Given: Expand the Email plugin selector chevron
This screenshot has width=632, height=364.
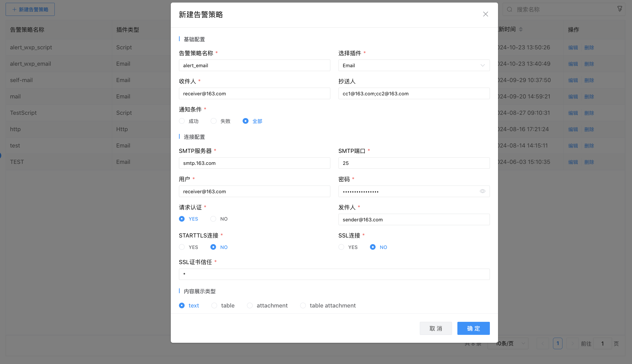Looking at the screenshot, I should point(482,65).
